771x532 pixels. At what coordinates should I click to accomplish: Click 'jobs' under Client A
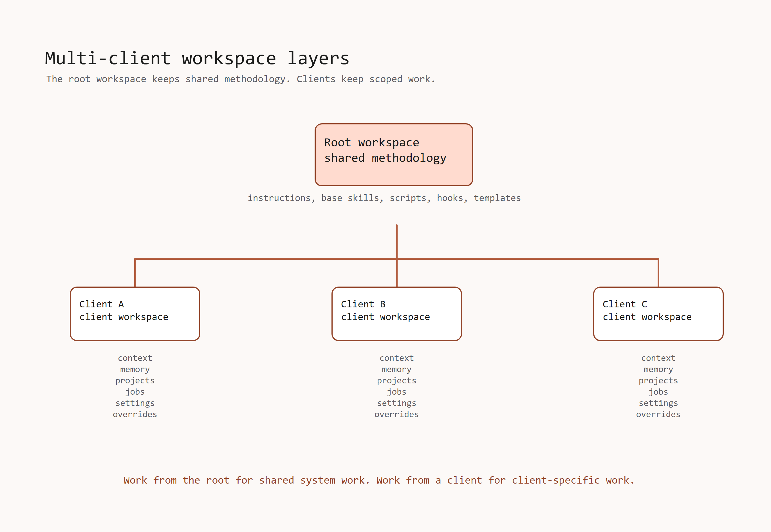[135, 392]
